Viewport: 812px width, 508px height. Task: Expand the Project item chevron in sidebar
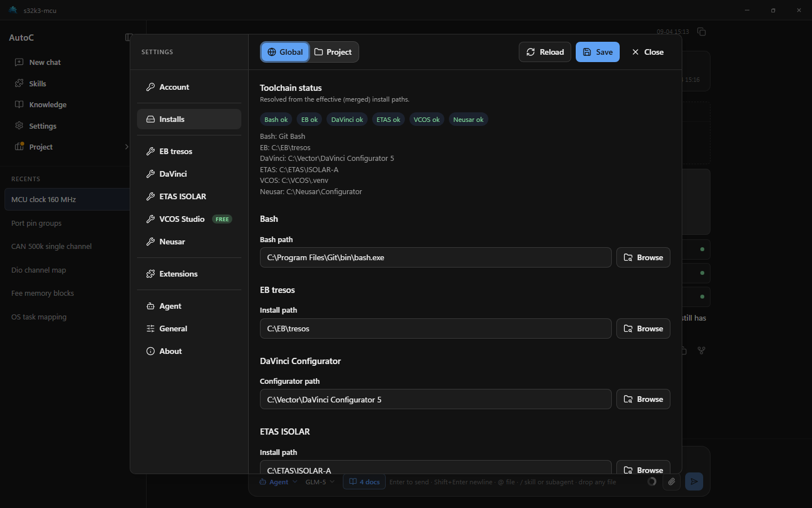(x=126, y=147)
